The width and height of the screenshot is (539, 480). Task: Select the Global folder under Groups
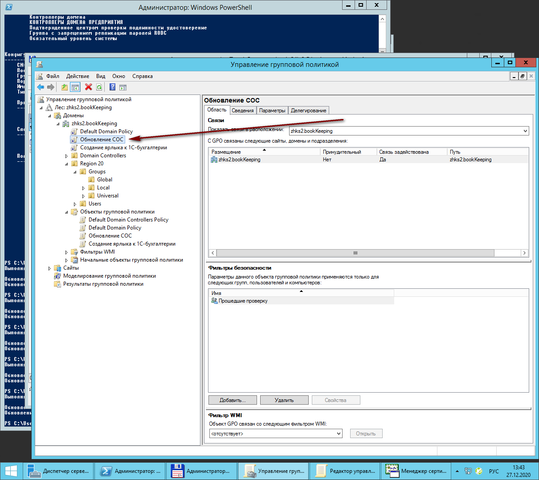[x=104, y=179]
